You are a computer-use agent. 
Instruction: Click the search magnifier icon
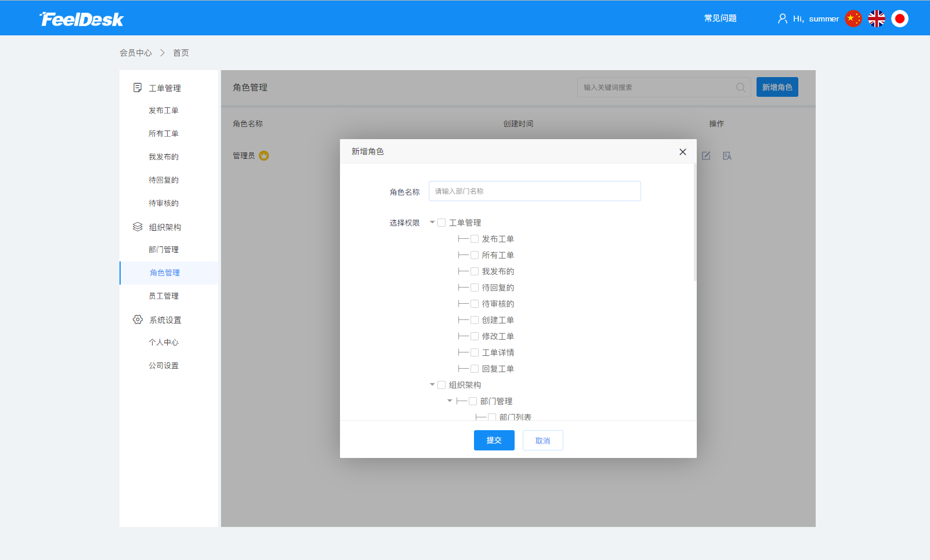pyautogui.click(x=741, y=88)
